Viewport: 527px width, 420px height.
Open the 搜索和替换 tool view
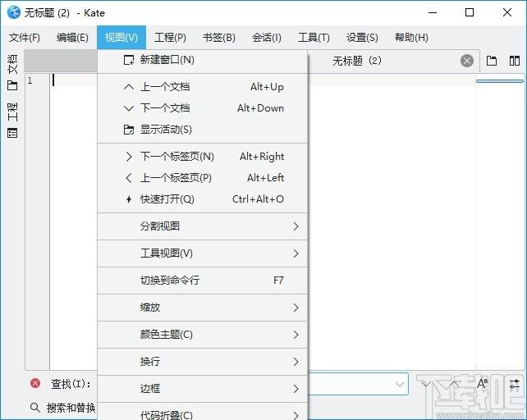(63, 408)
